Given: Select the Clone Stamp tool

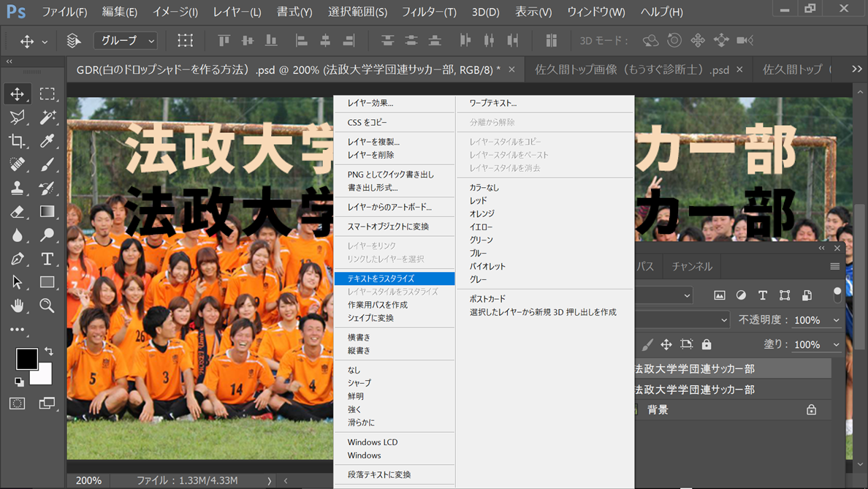Looking at the screenshot, I should point(17,188).
